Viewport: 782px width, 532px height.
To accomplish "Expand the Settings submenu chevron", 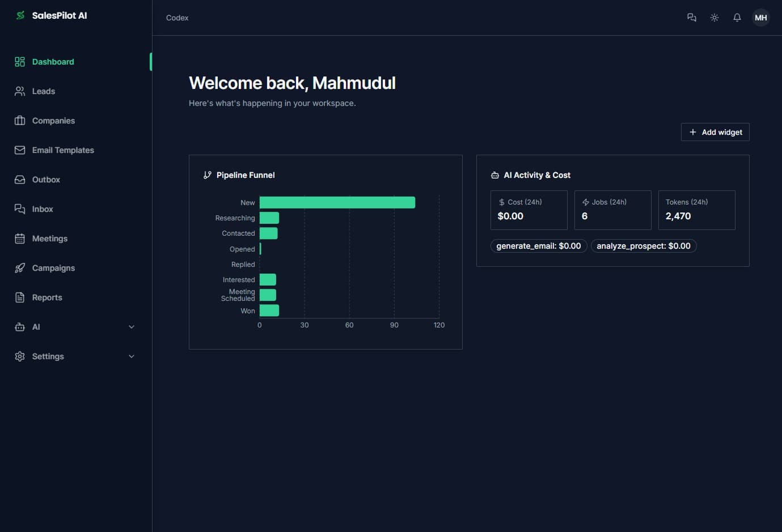I will (132, 356).
